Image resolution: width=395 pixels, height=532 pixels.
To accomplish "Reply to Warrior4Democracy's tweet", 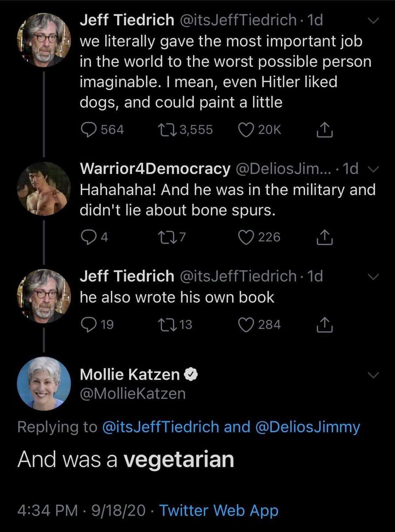I will coord(88,237).
